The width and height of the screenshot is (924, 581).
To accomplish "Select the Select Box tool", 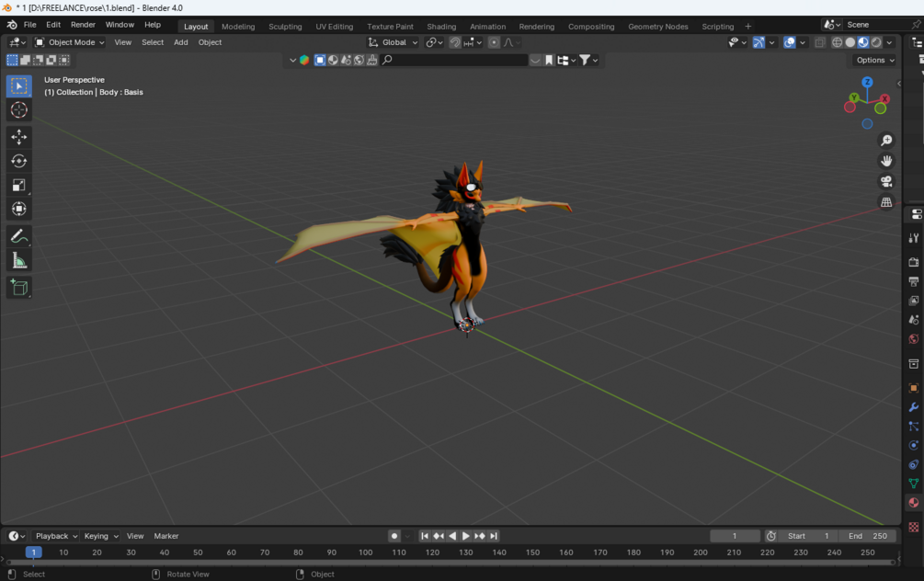I will (x=19, y=86).
